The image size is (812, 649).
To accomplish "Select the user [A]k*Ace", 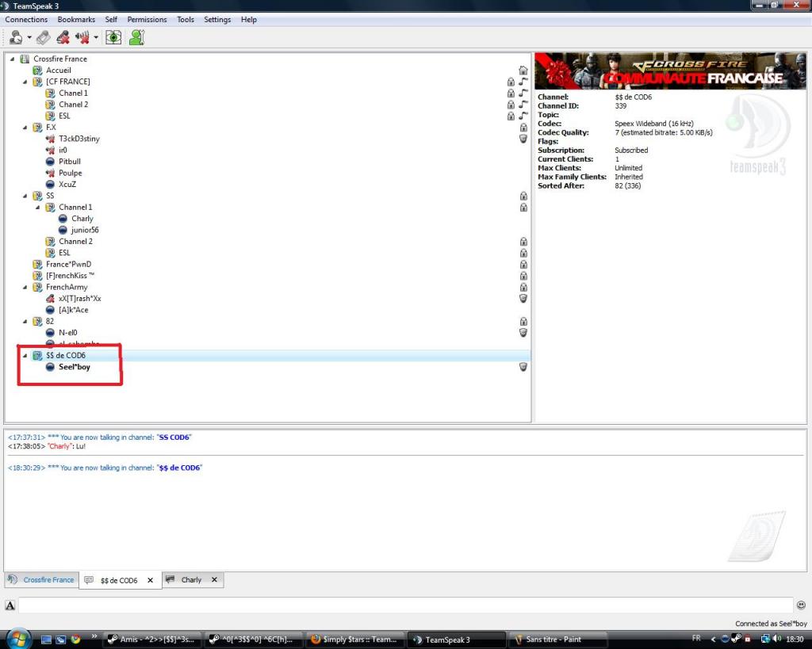I will pyautogui.click(x=74, y=310).
